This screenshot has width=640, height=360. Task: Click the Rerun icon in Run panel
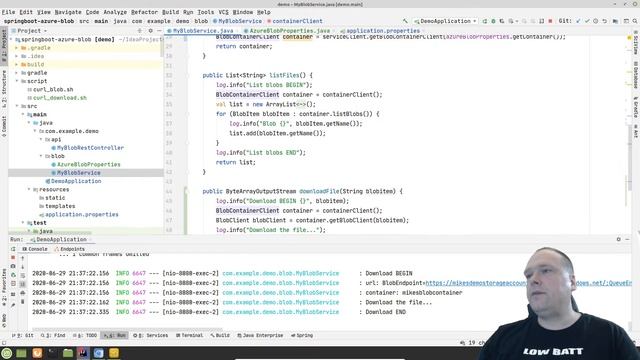point(13,249)
